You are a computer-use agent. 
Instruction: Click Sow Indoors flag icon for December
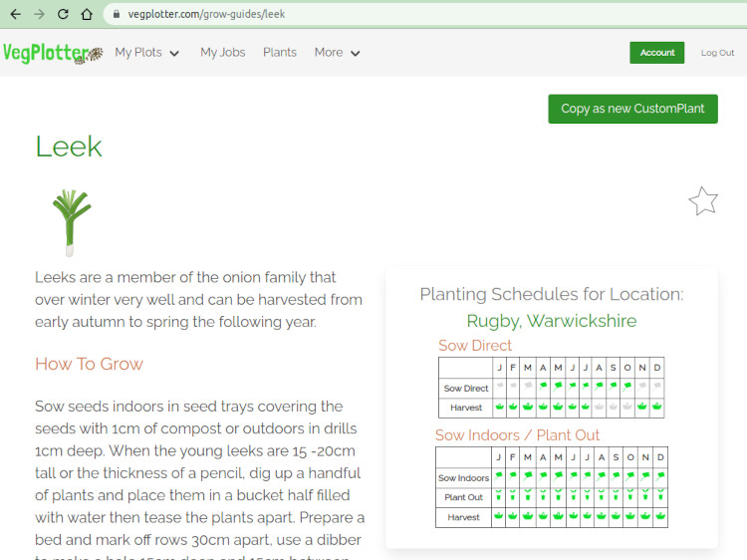pyautogui.click(x=660, y=475)
